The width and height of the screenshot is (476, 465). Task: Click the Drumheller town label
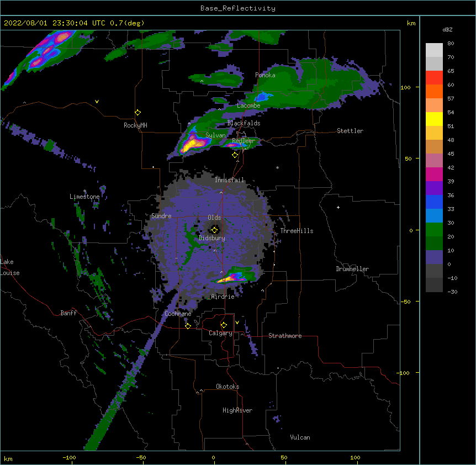[352, 269]
